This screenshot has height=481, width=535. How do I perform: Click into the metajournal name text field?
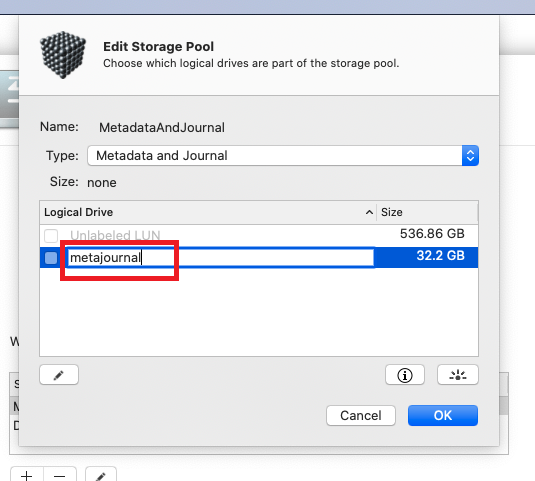click(220, 258)
